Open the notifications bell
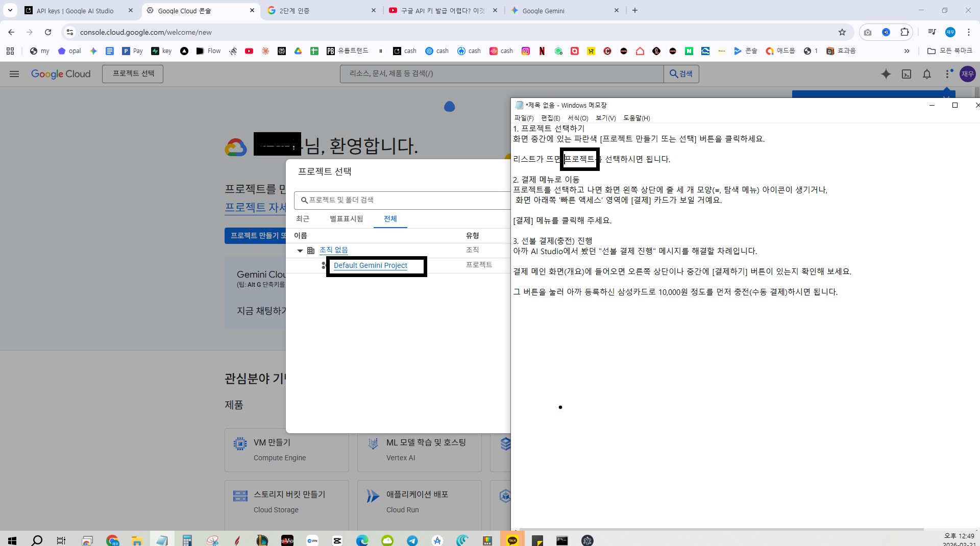This screenshot has width=980, height=546. (x=927, y=74)
